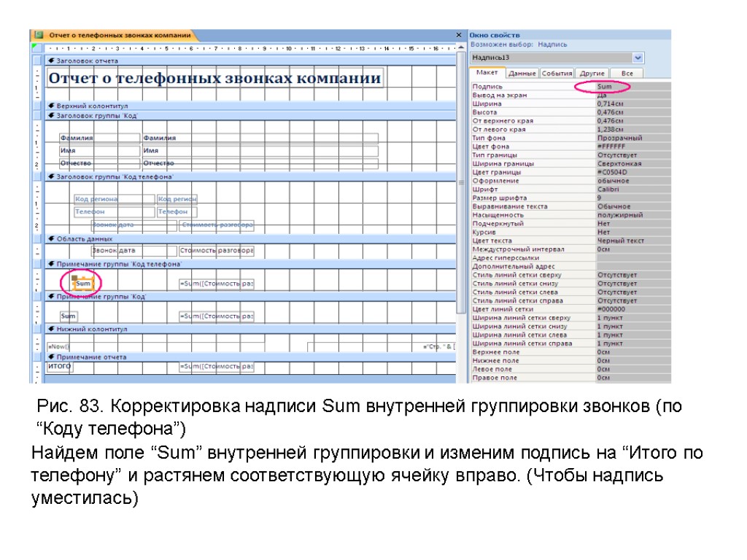Click the 'Адрес гиперссылки' property row
This screenshot has width=747, height=560.
570,257
